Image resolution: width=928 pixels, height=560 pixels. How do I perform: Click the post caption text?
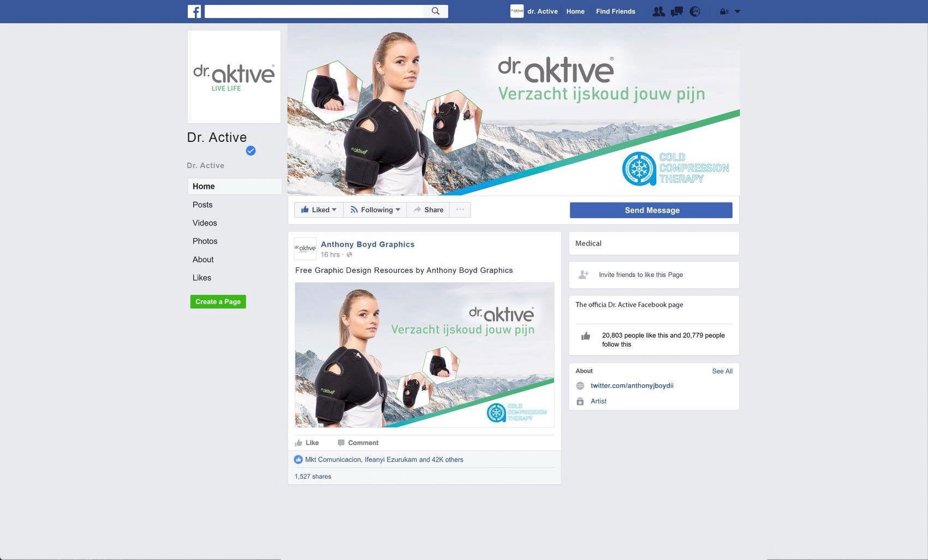404,270
